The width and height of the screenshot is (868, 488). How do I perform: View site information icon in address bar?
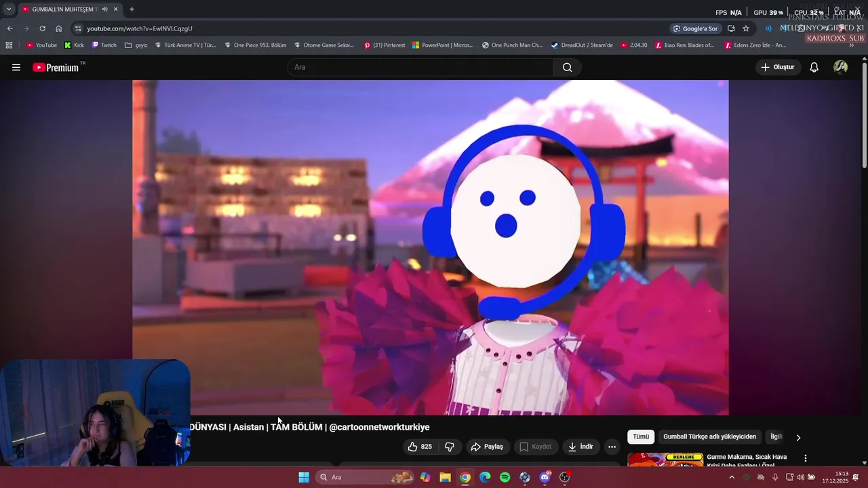[78, 28]
